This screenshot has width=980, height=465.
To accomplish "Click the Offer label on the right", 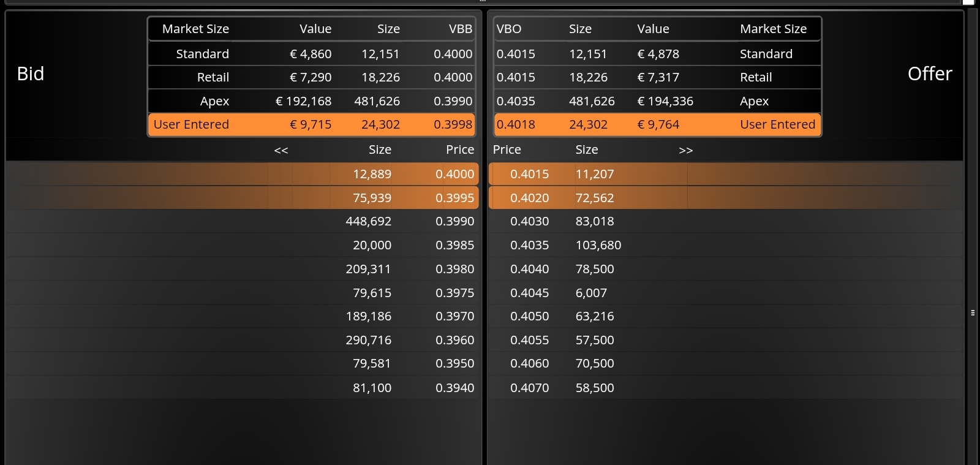I will (x=929, y=74).
